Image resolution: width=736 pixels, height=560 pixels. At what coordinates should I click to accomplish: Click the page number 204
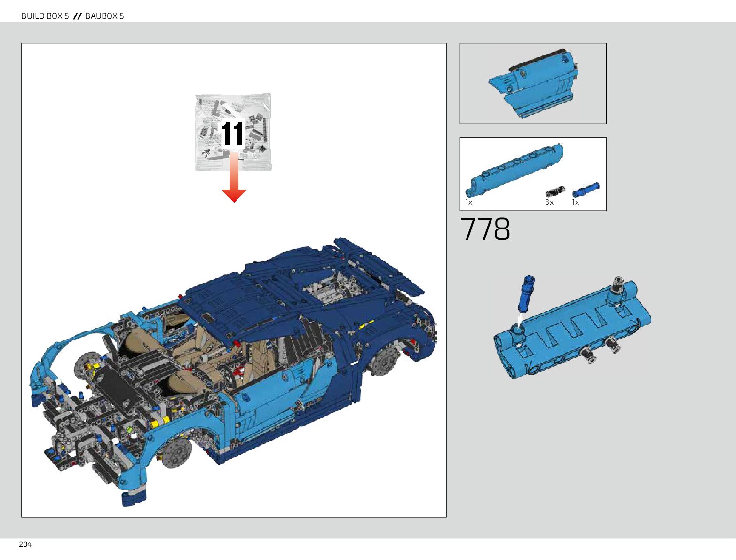pyautogui.click(x=25, y=544)
